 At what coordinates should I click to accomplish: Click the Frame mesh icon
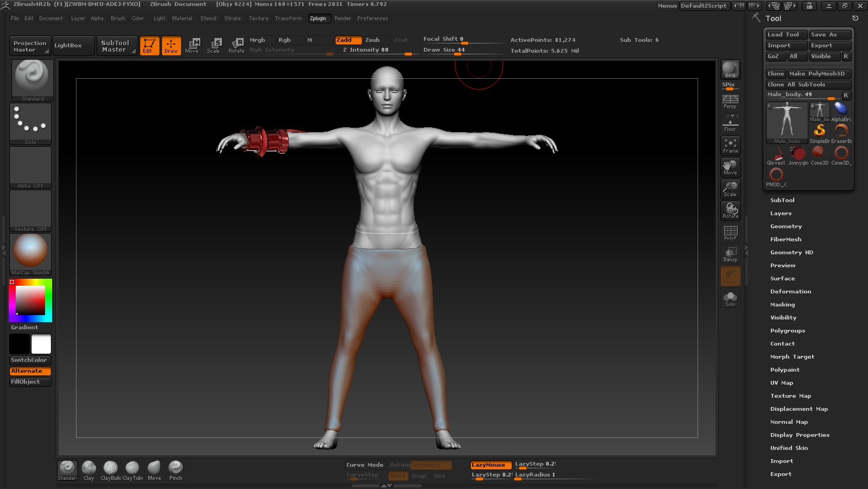pyautogui.click(x=730, y=145)
